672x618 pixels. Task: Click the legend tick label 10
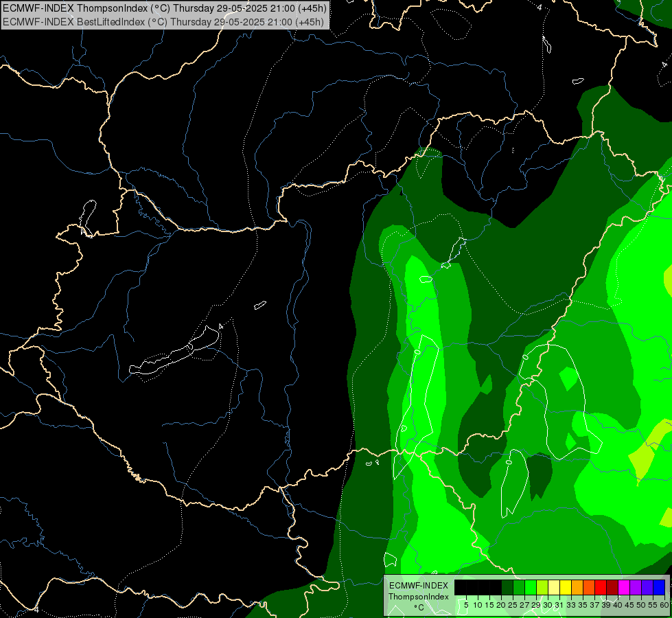[x=478, y=605]
